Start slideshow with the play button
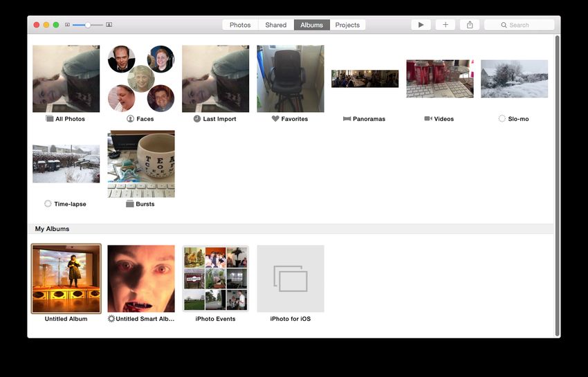Screen dimensions: 588x377 (421, 25)
